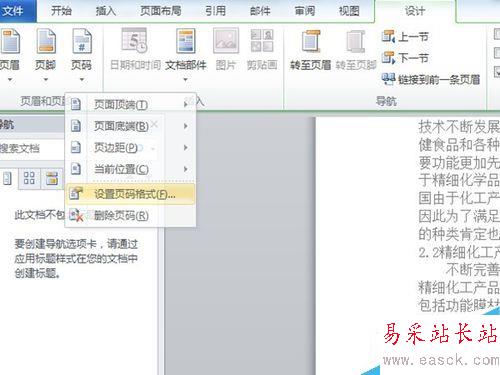Expand the 页眉 dropdown arrow
Viewport: 500px width, 375px height.
point(10,80)
